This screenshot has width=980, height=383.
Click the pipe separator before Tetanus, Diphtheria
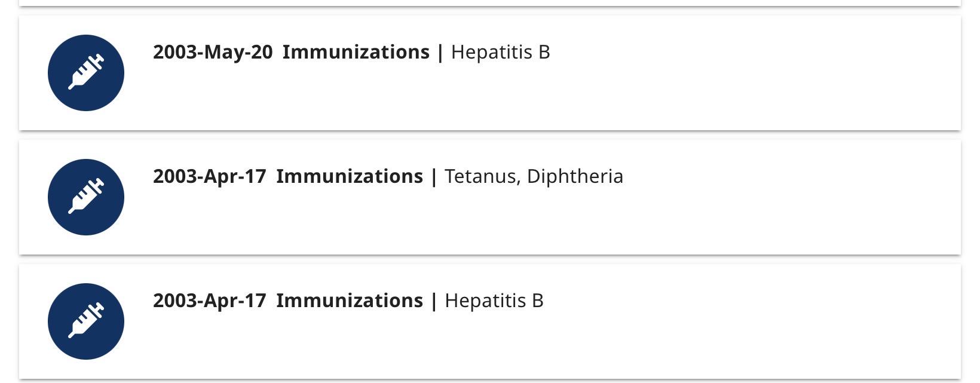(434, 176)
